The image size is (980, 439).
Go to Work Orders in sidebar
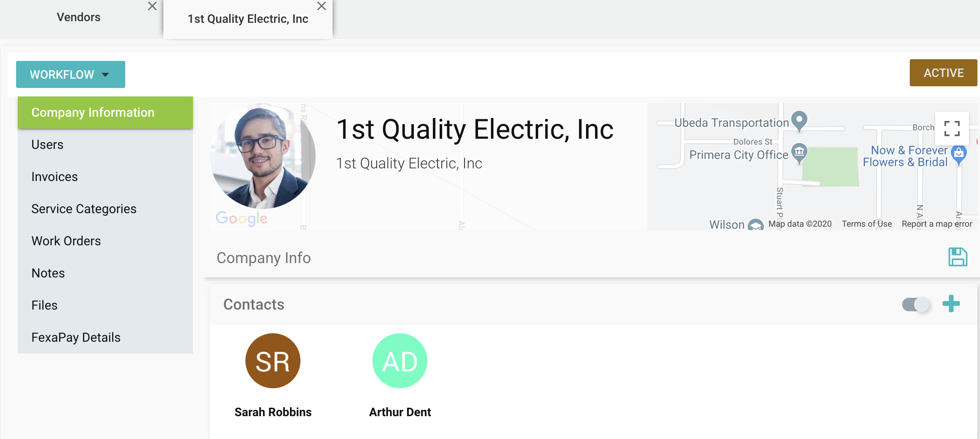coord(66,241)
